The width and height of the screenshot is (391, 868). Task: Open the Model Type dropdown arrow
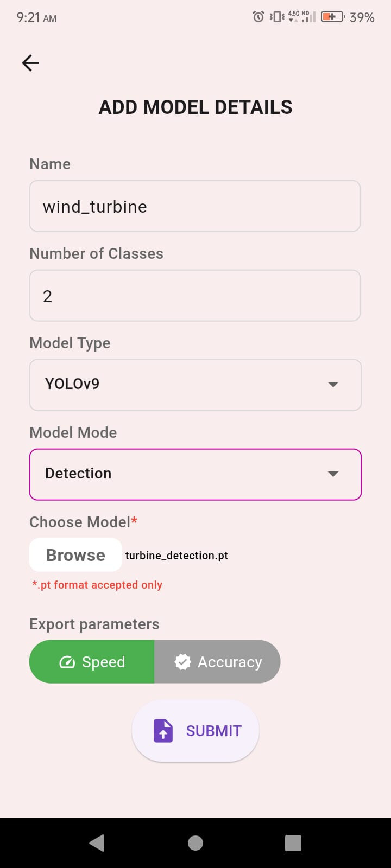(333, 384)
